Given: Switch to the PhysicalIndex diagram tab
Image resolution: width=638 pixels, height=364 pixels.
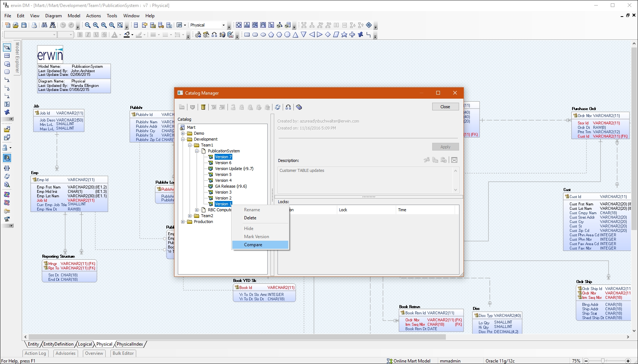Looking at the screenshot, I should [130, 344].
